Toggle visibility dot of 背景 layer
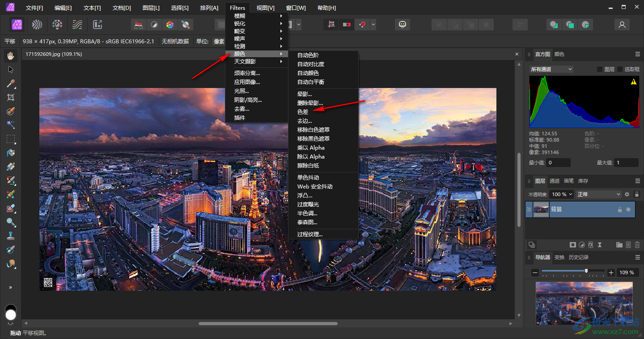 tap(628, 209)
